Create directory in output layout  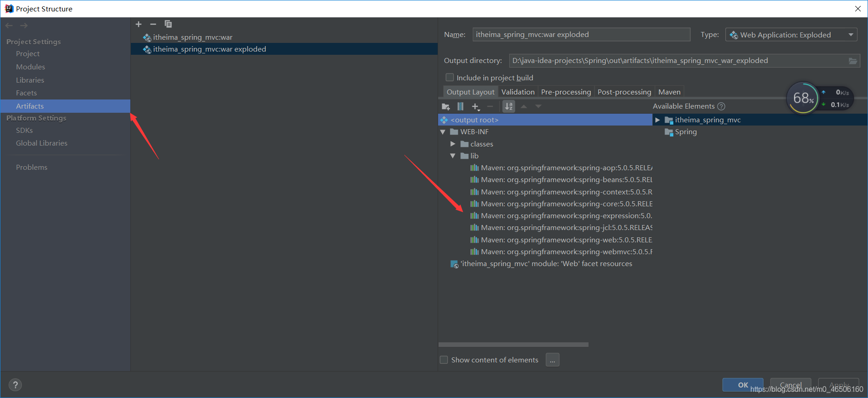pyautogui.click(x=446, y=106)
